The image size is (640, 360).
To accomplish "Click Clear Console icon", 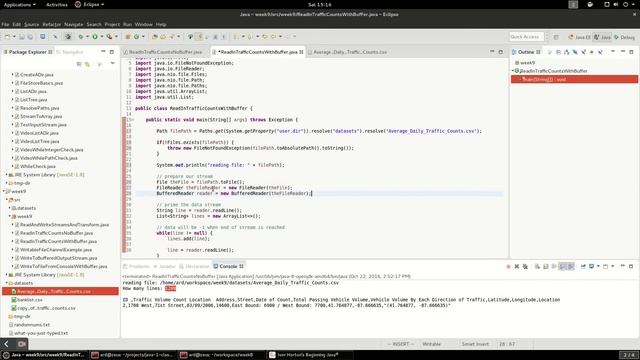I will 537,267.
